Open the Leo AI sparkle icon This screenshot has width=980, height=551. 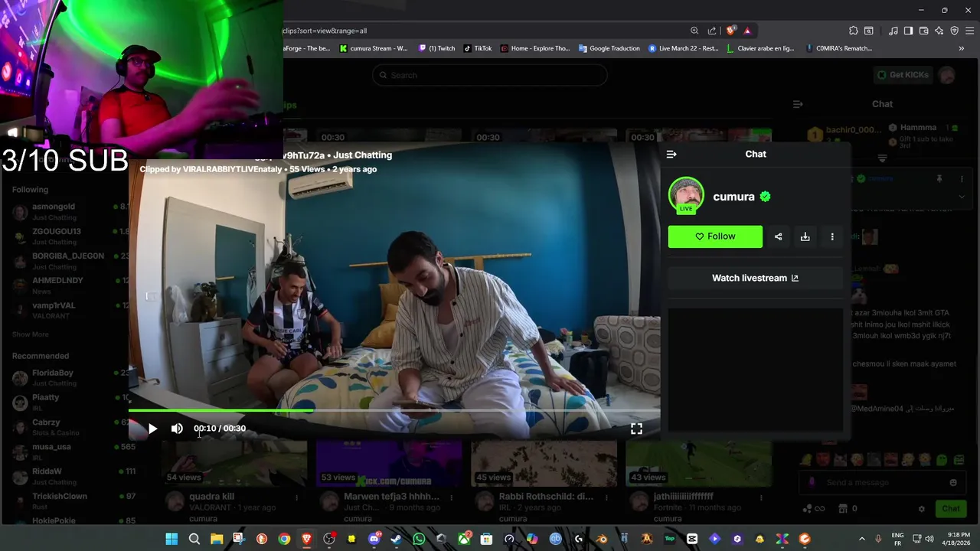tap(939, 31)
